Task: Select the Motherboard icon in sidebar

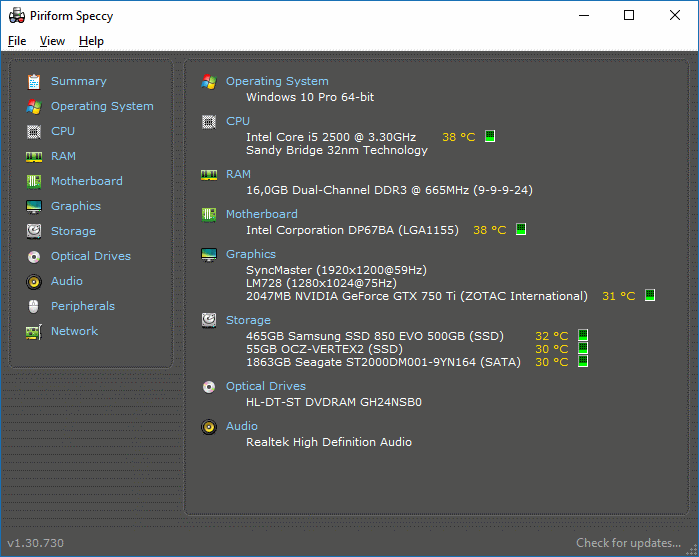Action: pyautogui.click(x=34, y=182)
